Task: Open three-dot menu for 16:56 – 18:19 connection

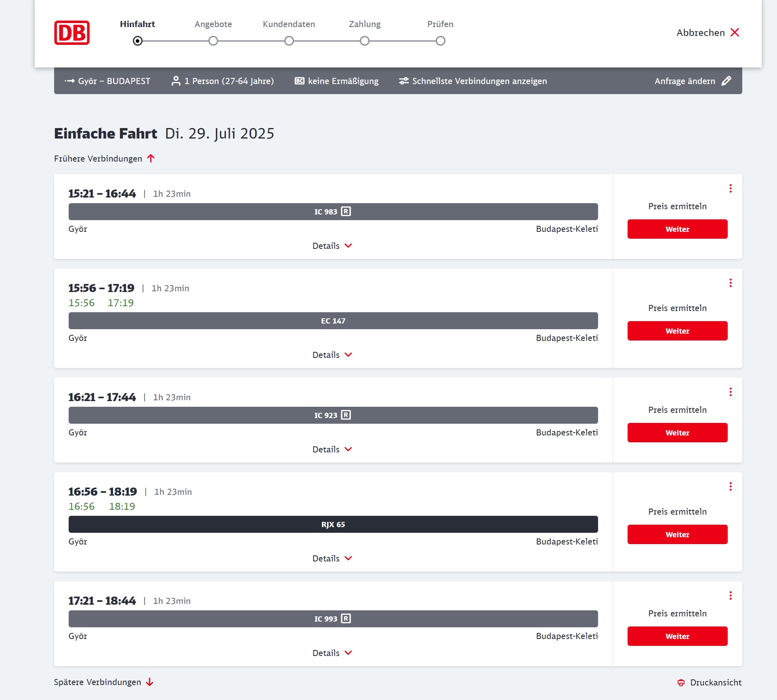Action: click(x=731, y=487)
